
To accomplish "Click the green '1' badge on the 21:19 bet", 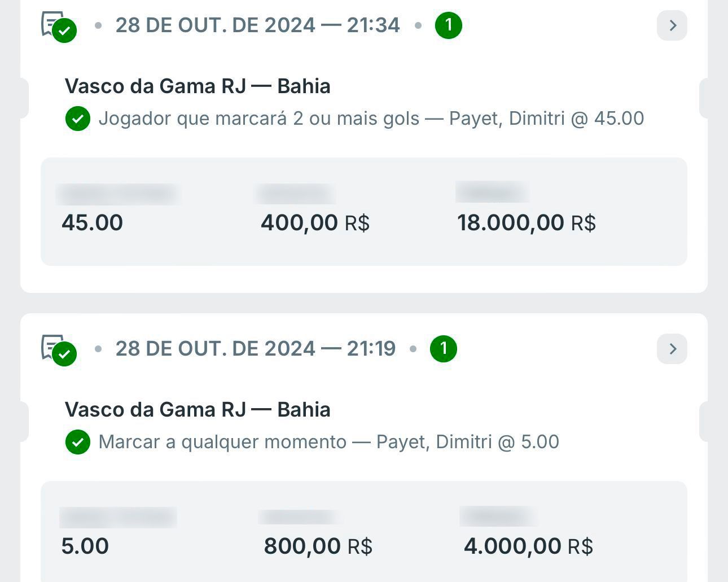I will pyautogui.click(x=444, y=349).
